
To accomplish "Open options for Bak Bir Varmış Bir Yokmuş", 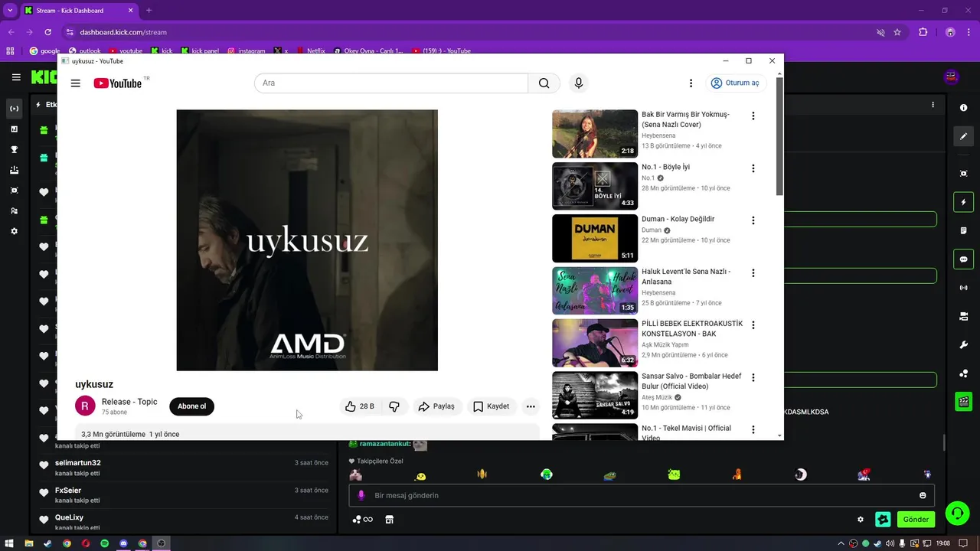I will coord(753,116).
